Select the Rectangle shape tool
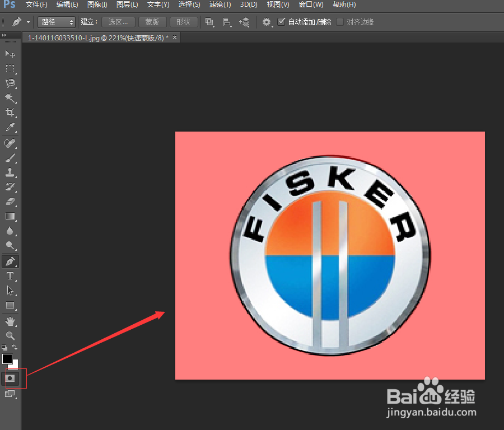The height and width of the screenshot is (430, 504). 10,305
